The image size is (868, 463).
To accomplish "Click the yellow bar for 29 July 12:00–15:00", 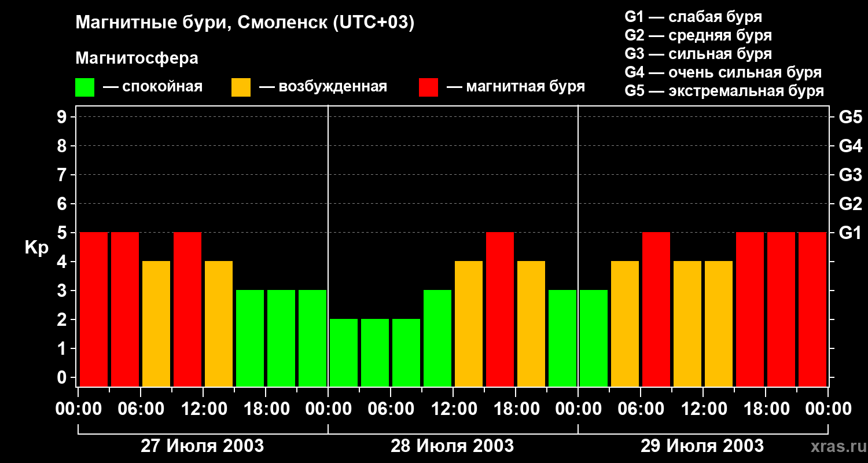I will pyautogui.click(x=719, y=324).
